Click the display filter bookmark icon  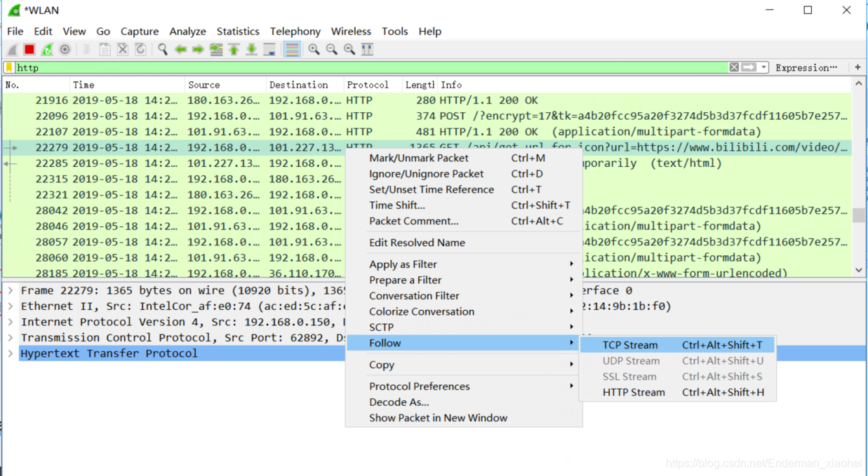(x=9, y=68)
